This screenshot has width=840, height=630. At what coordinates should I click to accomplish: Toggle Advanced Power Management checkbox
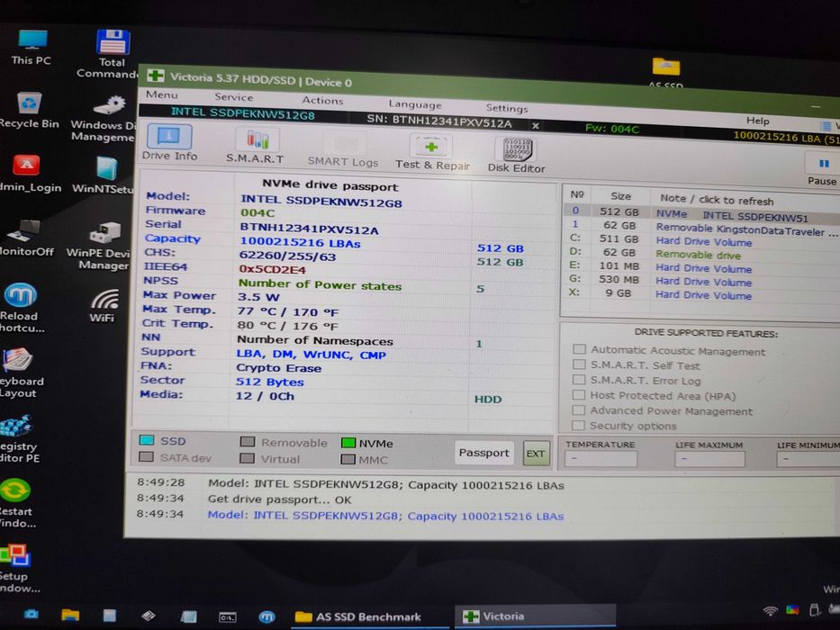(578, 409)
